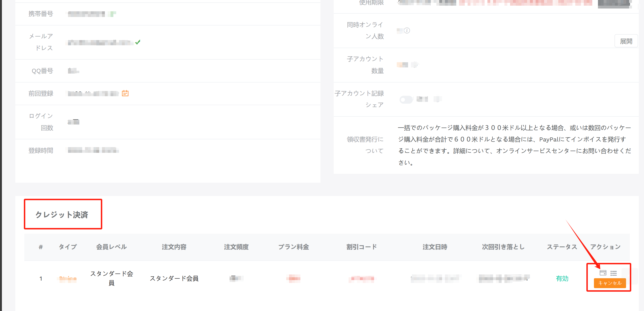This screenshot has height=311, width=644.
Task: Click the credit card icon in Action column
Action: click(x=603, y=273)
